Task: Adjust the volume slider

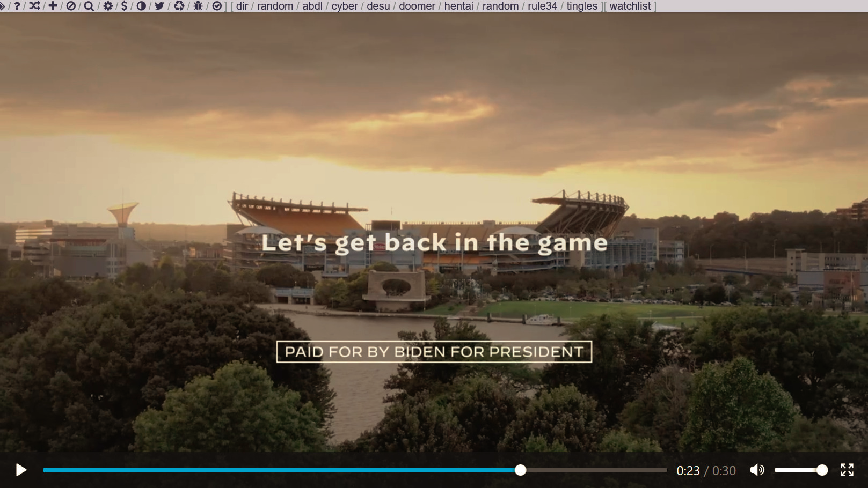Action: (x=801, y=470)
